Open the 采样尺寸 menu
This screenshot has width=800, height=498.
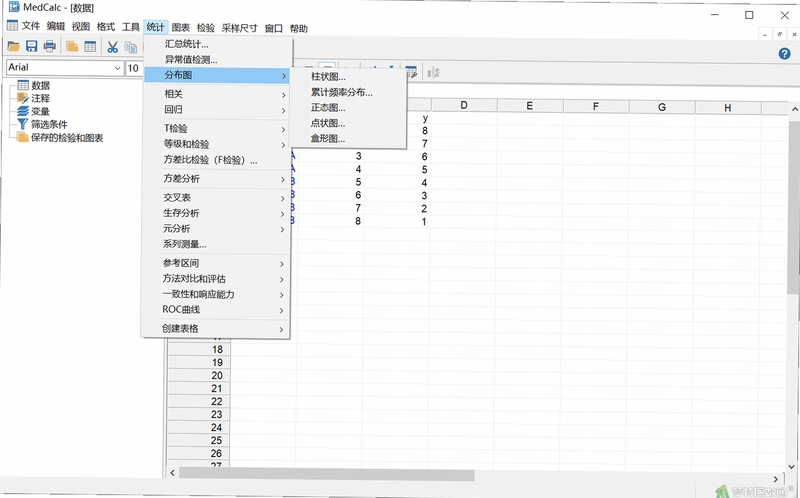(239, 28)
